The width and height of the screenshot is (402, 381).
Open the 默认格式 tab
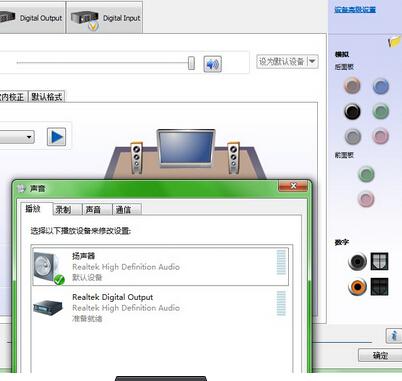pyautogui.click(x=47, y=97)
